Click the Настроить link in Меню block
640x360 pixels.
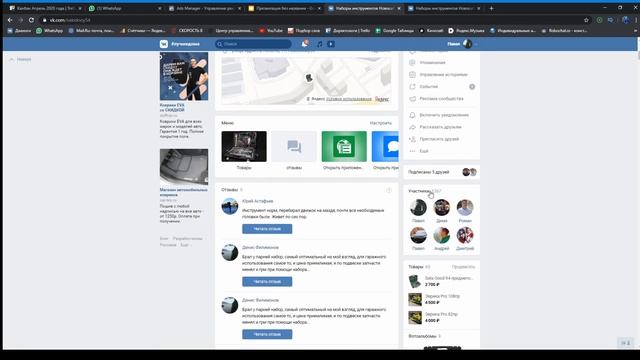(x=380, y=123)
